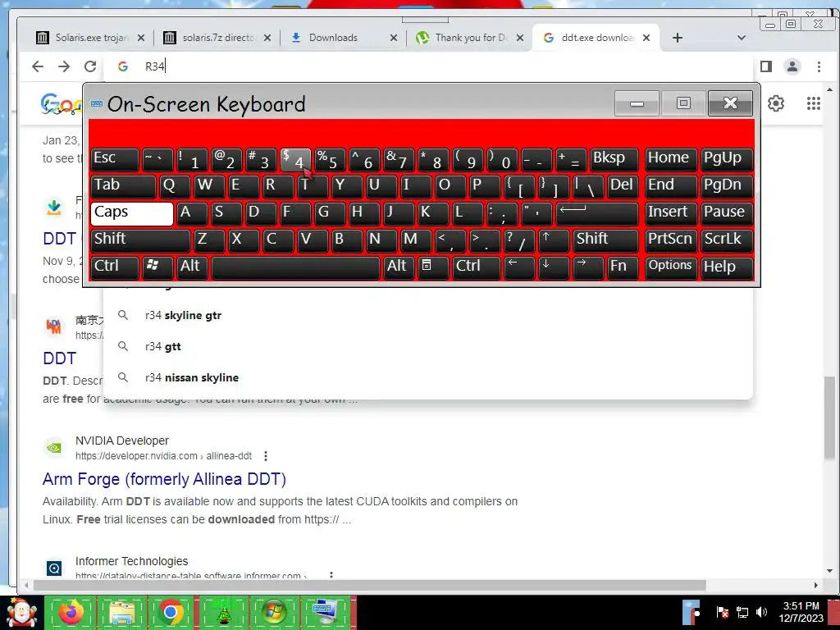Open the Google apps grid
Viewport: 840px width, 630px height.
click(x=813, y=103)
